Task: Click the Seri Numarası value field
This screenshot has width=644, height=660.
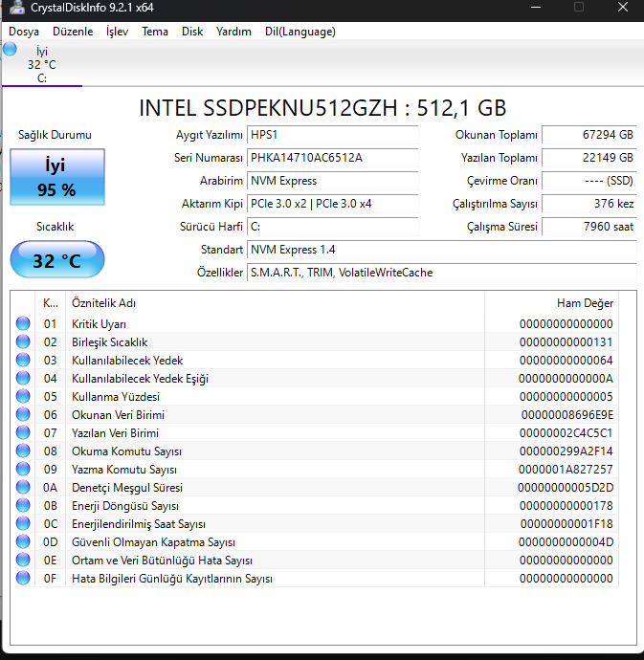Action: pyautogui.click(x=332, y=158)
